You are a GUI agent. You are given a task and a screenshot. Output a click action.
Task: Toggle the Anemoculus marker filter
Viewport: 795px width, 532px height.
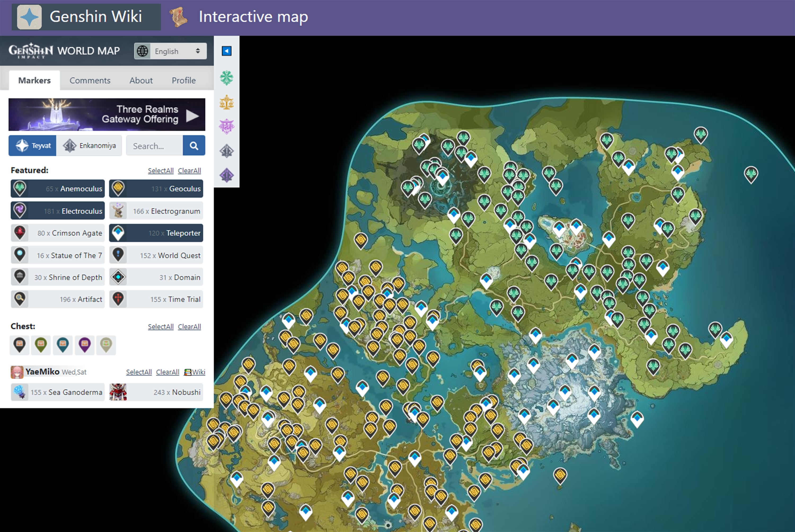tap(58, 189)
